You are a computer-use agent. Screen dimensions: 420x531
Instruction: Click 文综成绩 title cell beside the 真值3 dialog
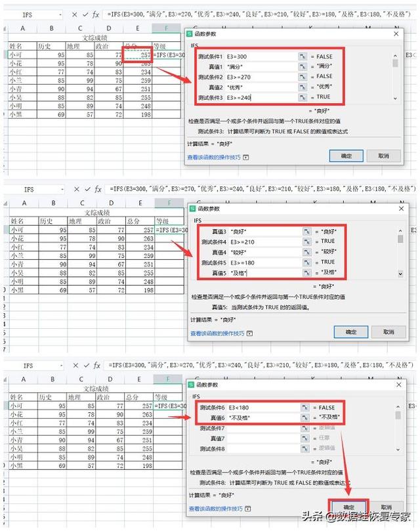pos(97,212)
